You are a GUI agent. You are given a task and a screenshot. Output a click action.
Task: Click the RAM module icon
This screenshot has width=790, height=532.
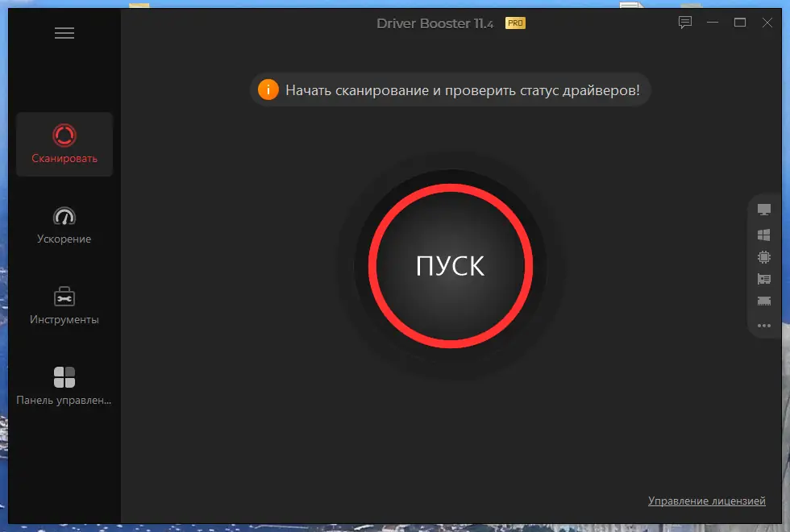point(763,301)
